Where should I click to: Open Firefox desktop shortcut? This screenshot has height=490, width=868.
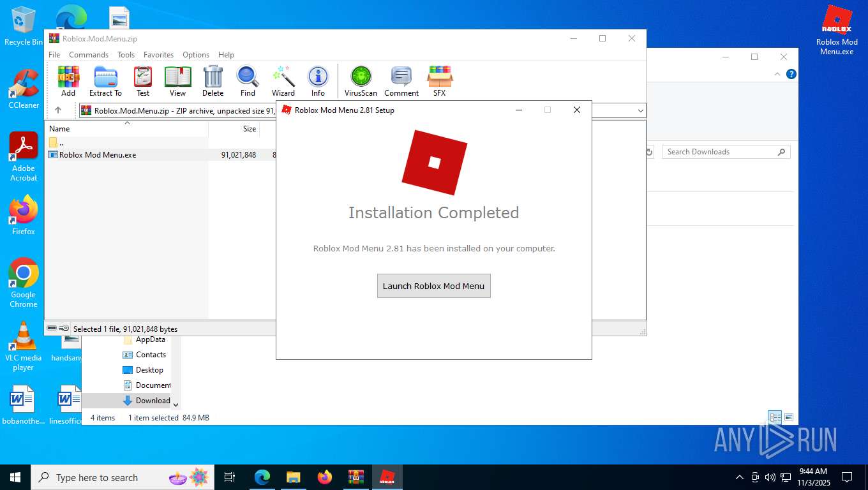[24, 216]
